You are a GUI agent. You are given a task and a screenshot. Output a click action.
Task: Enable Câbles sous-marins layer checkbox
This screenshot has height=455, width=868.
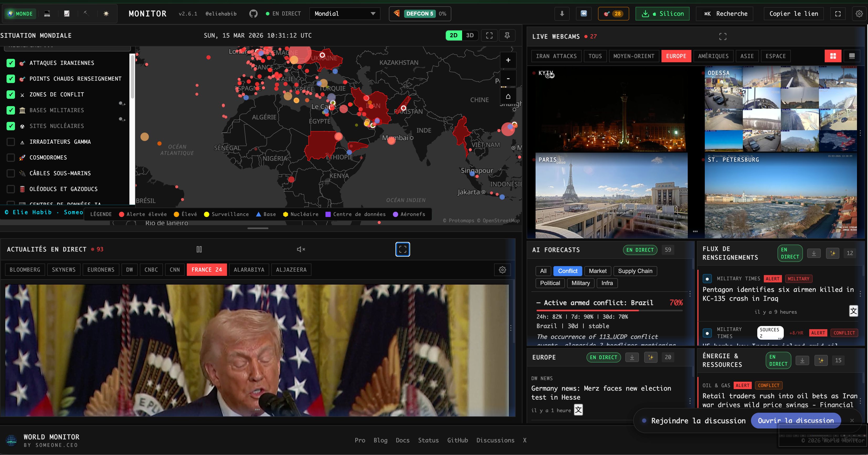tap(11, 173)
